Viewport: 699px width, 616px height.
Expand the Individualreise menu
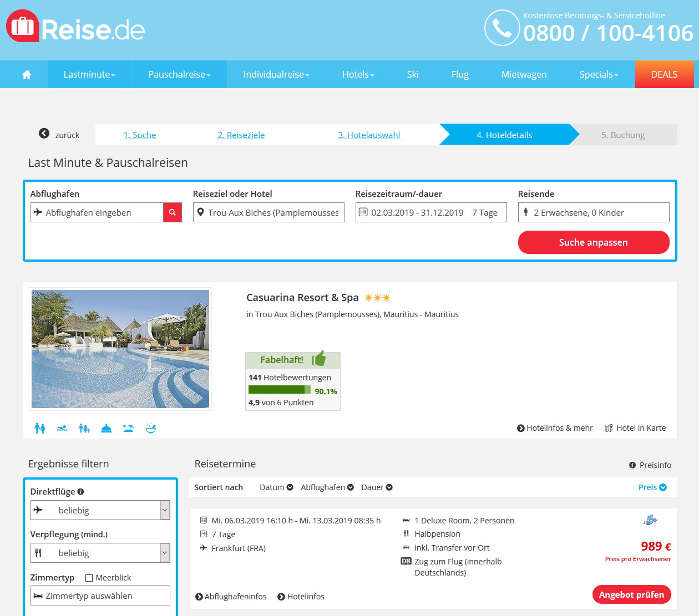click(276, 74)
